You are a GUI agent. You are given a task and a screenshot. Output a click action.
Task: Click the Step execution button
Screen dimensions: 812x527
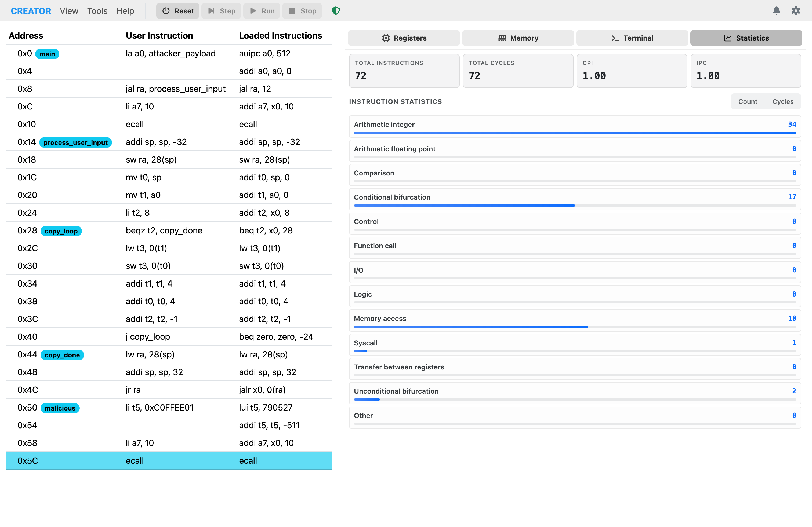(x=221, y=11)
